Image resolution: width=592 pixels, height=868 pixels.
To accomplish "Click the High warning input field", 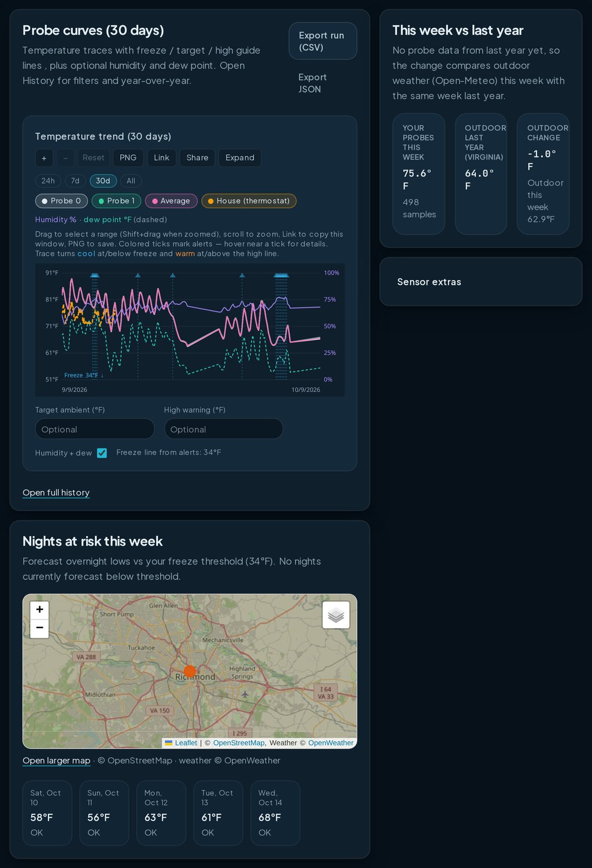I will [224, 429].
